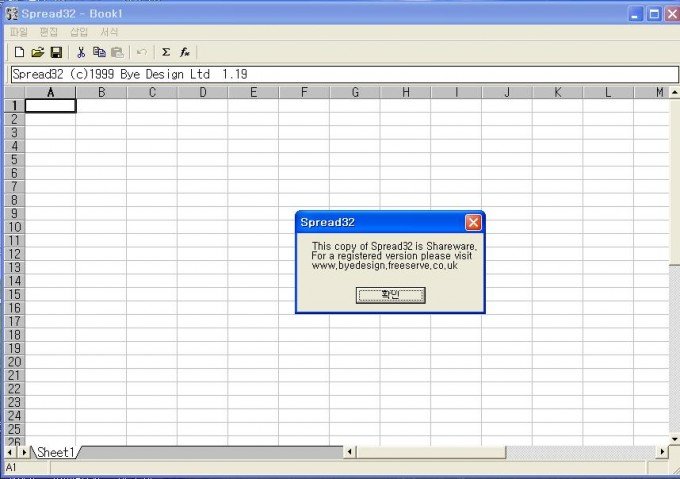Select column J header
This screenshot has width=680, height=479.
(x=507, y=92)
